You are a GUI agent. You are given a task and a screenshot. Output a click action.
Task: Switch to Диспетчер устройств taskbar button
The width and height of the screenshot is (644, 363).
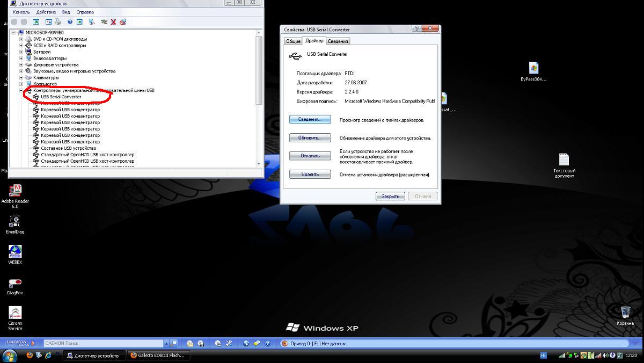tap(94, 355)
